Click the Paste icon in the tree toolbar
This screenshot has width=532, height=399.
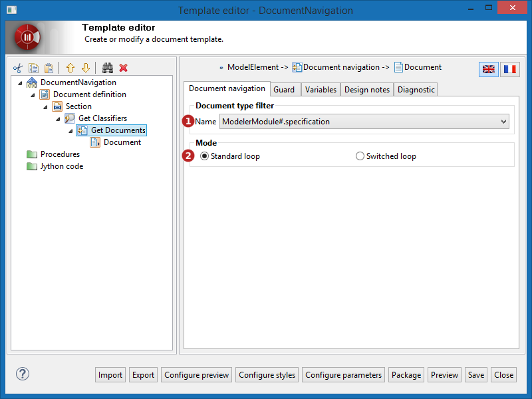49,67
